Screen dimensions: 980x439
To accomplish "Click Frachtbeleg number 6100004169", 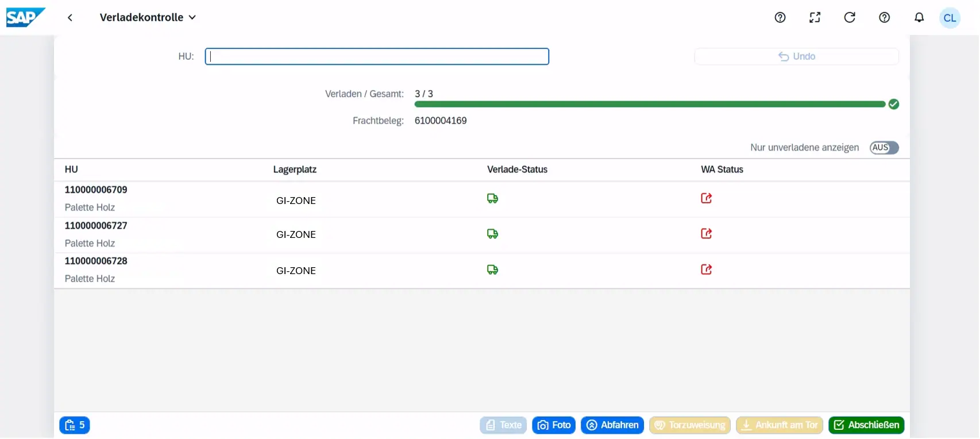I will point(441,121).
